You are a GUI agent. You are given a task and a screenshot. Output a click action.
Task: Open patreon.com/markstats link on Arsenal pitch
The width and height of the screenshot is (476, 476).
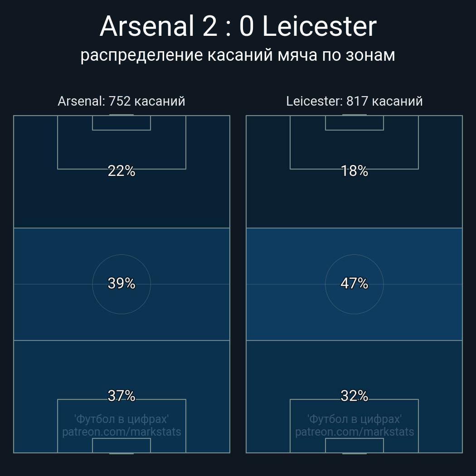[121, 432]
